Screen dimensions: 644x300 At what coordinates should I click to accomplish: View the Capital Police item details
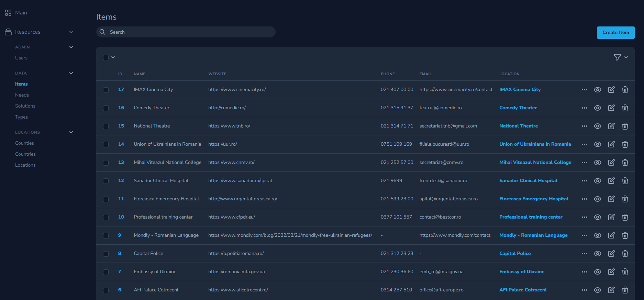tap(598, 254)
